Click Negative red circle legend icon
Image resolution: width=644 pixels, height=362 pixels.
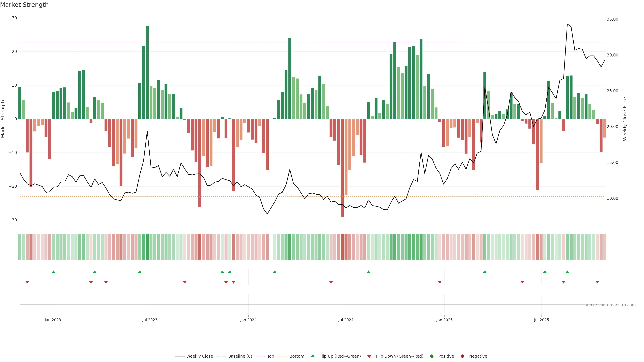point(462,356)
